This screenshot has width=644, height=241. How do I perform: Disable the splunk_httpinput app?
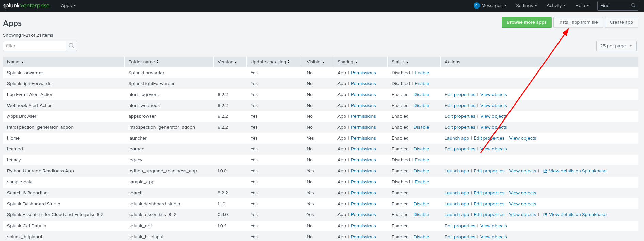point(421,237)
